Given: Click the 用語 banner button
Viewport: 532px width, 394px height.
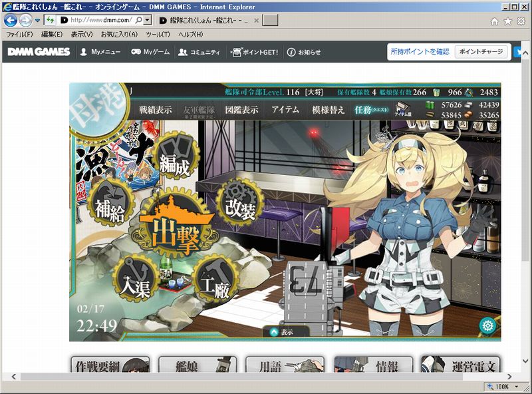Looking at the screenshot, I should pyautogui.click(x=285, y=365).
